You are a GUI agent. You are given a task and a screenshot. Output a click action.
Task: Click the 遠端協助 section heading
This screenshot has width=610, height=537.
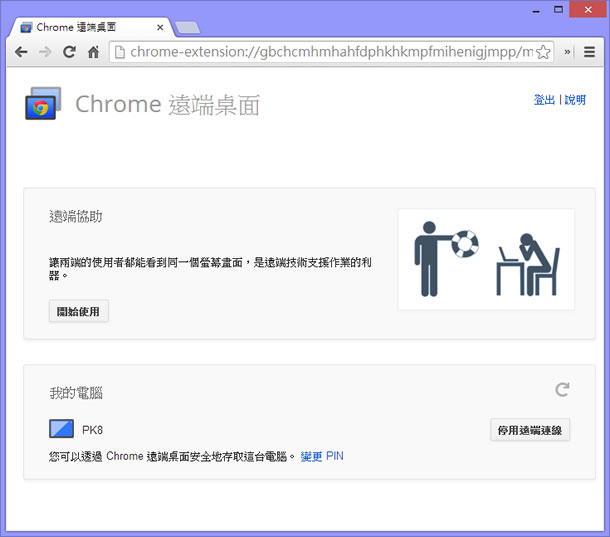76,216
